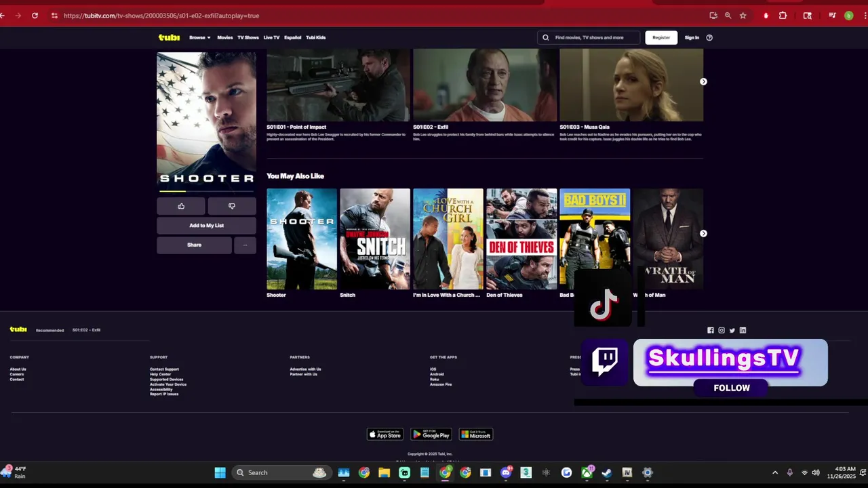The height and width of the screenshot is (488, 868).
Task: Bookmark this page with the star icon
Action: click(743, 16)
